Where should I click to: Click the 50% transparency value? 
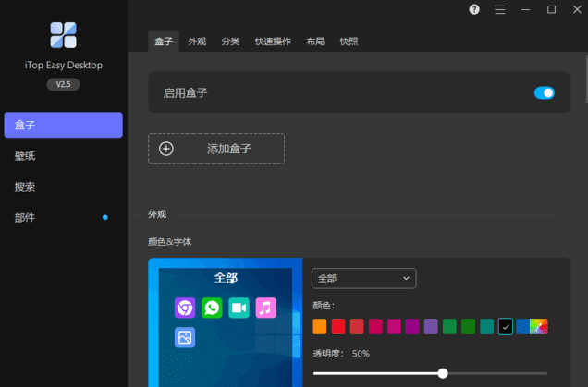pyautogui.click(x=361, y=354)
